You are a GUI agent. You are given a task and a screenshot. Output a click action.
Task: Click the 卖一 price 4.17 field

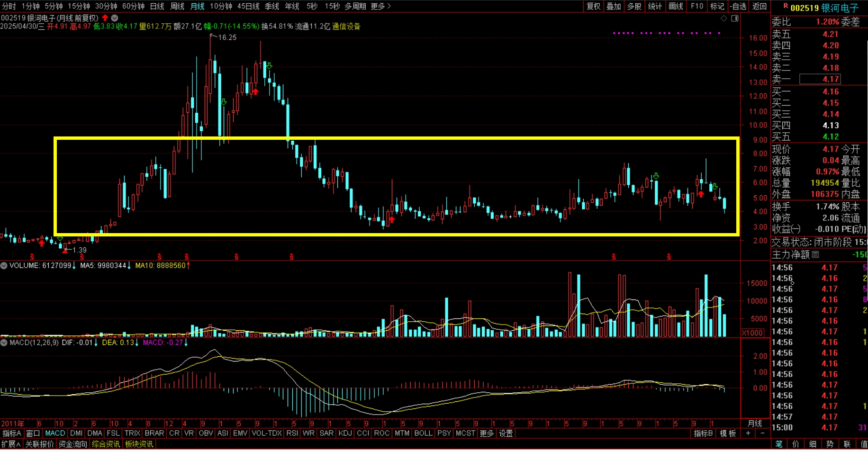[820, 79]
